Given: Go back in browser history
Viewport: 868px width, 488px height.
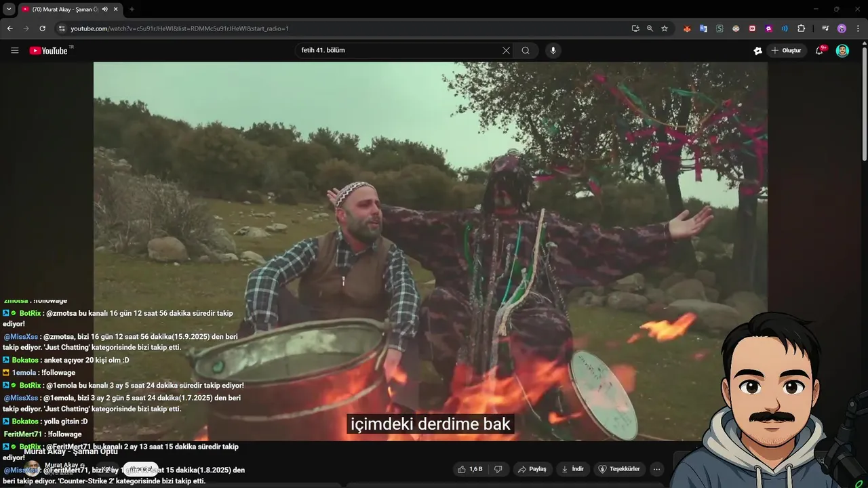Looking at the screenshot, I should click(10, 28).
